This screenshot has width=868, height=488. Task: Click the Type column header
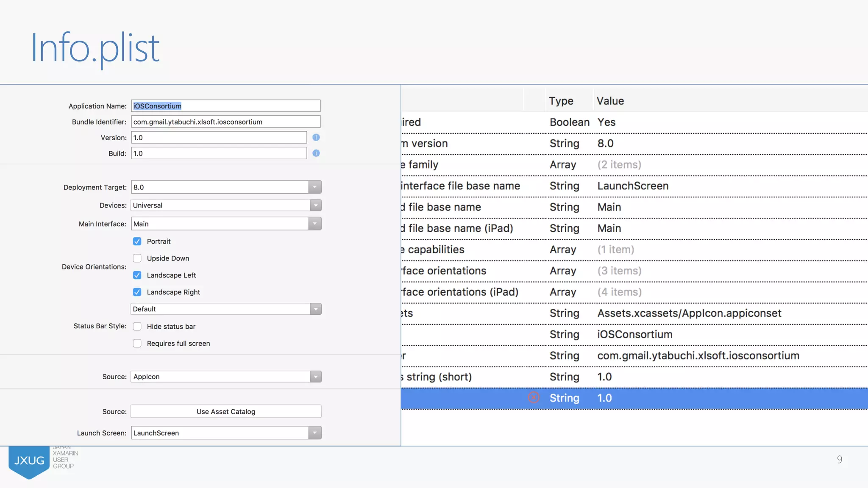coord(561,101)
